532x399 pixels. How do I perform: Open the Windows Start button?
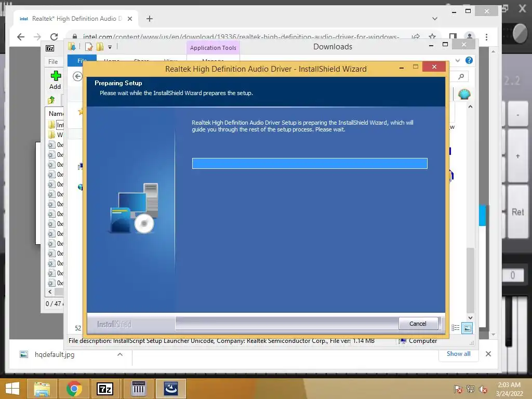click(x=12, y=389)
